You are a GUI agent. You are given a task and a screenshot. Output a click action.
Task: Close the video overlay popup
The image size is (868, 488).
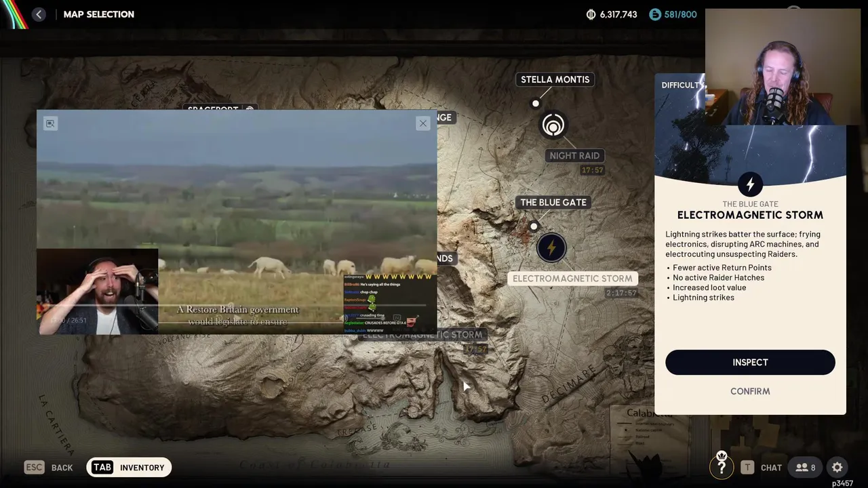(423, 123)
